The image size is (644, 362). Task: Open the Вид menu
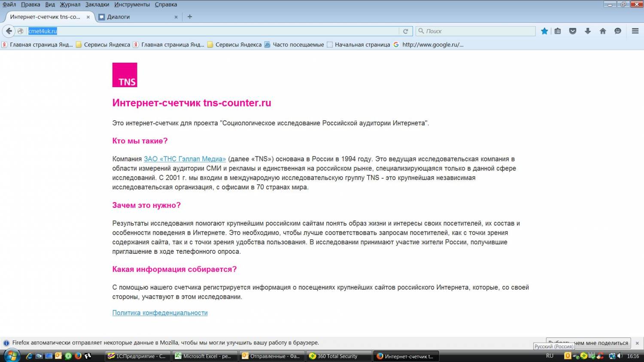click(50, 4)
